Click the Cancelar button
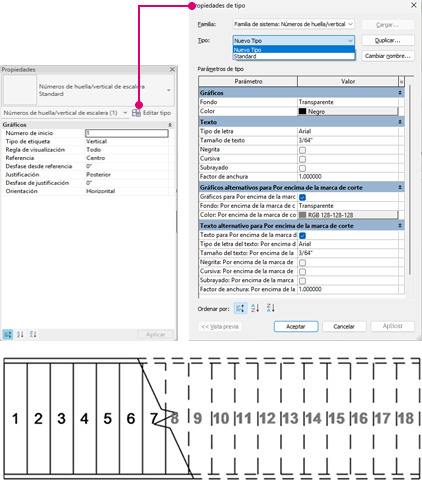This screenshot has height=482, width=422. [x=344, y=326]
